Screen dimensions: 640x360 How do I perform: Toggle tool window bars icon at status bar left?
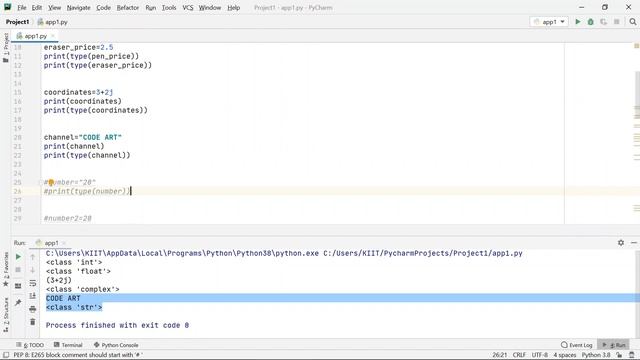(x=6, y=355)
